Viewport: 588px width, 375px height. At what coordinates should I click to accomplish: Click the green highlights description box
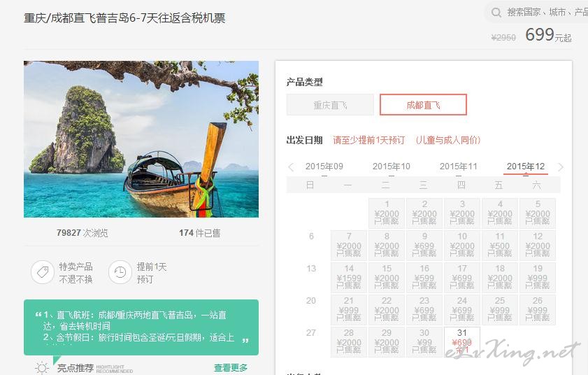[141, 327]
